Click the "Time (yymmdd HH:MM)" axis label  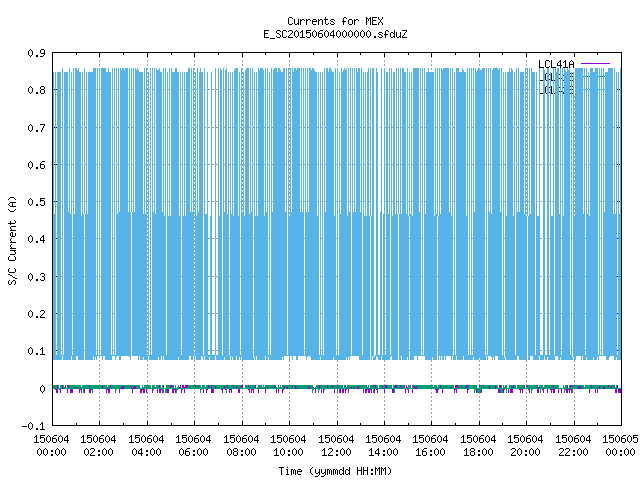coord(335,471)
